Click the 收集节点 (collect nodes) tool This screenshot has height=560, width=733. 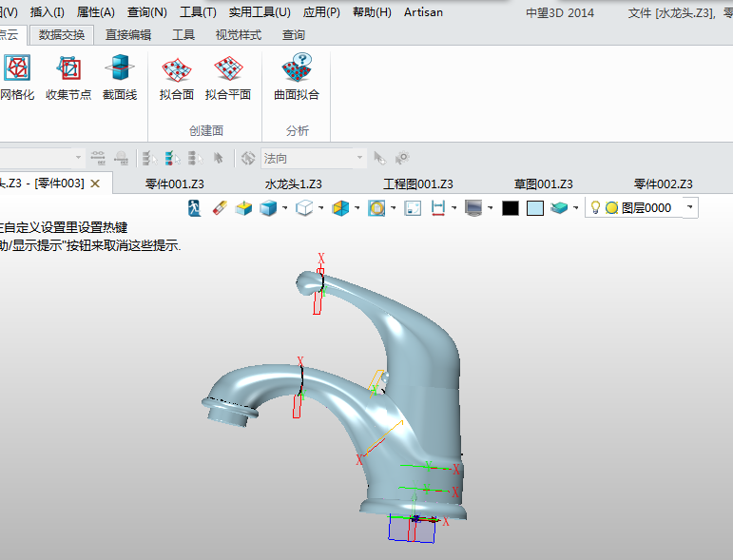pyautogui.click(x=68, y=78)
